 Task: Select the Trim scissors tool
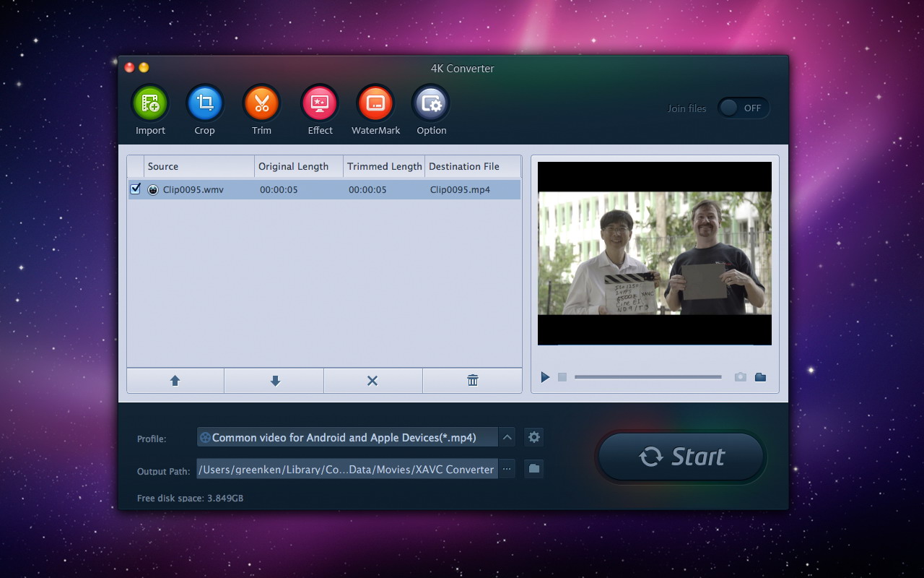[x=261, y=104]
